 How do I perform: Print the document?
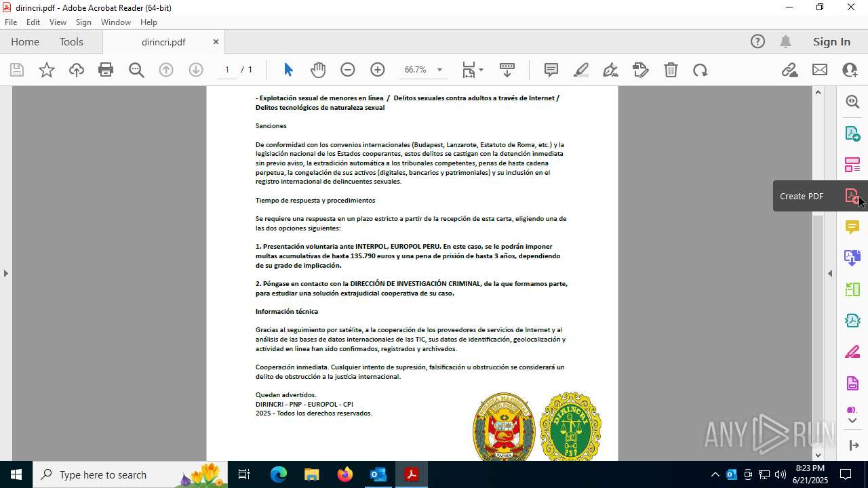tap(106, 70)
